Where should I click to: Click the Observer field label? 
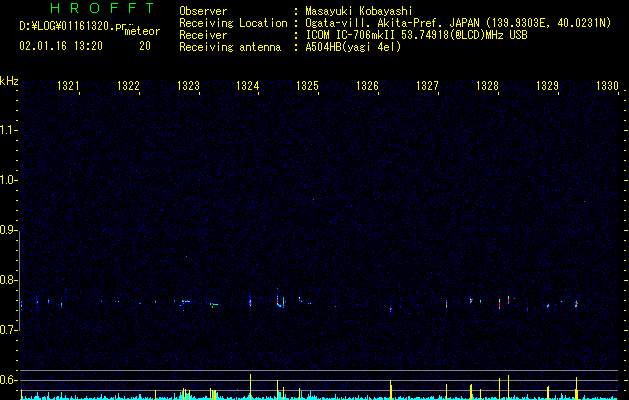point(203,11)
